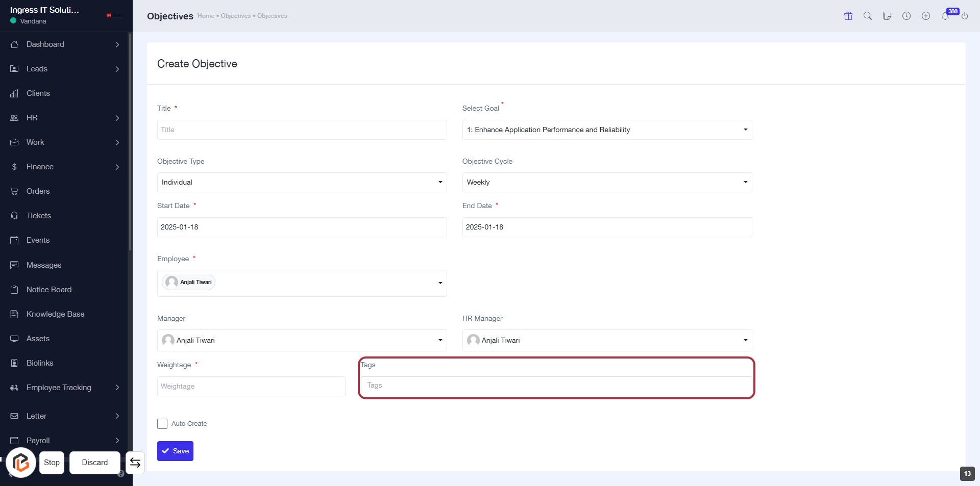The height and width of the screenshot is (486, 980).
Task: Expand the HR Manager dropdown
Action: (x=607, y=340)
